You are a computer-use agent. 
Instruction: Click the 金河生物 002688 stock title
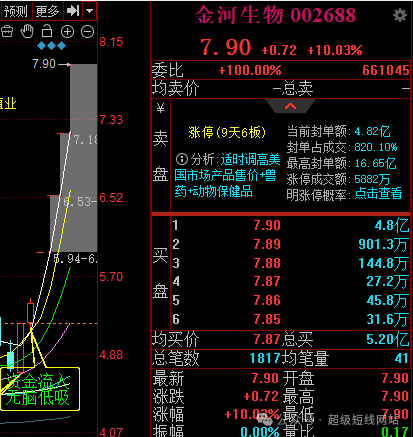click(275, 15)
